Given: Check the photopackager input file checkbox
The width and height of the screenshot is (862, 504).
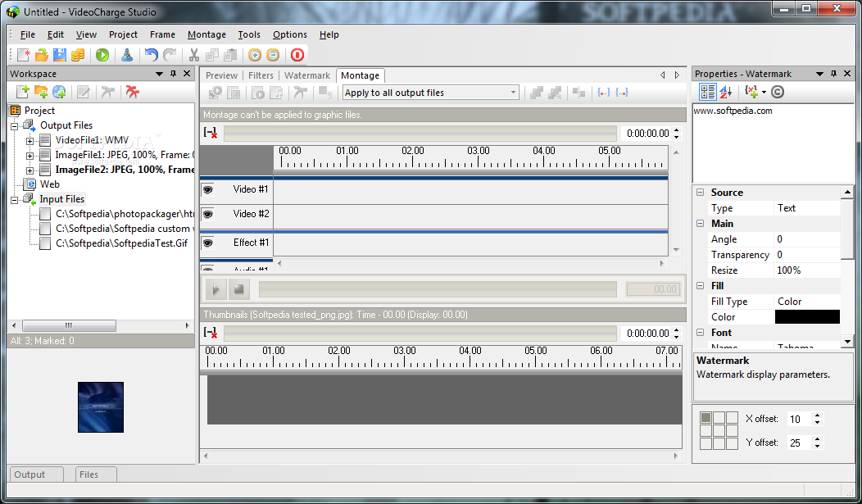Looking at the screenshot, I should (45, 214).
